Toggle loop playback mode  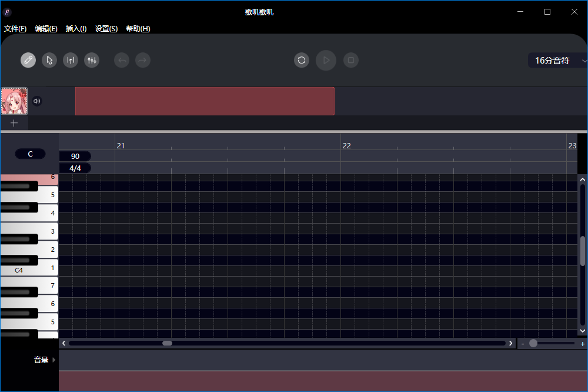[302, 60]
